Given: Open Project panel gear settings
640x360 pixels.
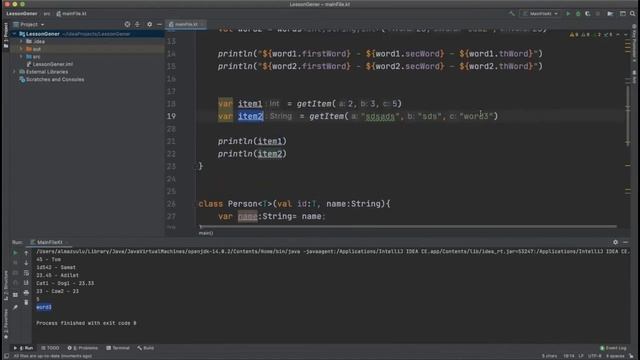Looking at the screenshot, I should [x=149, y=24].
